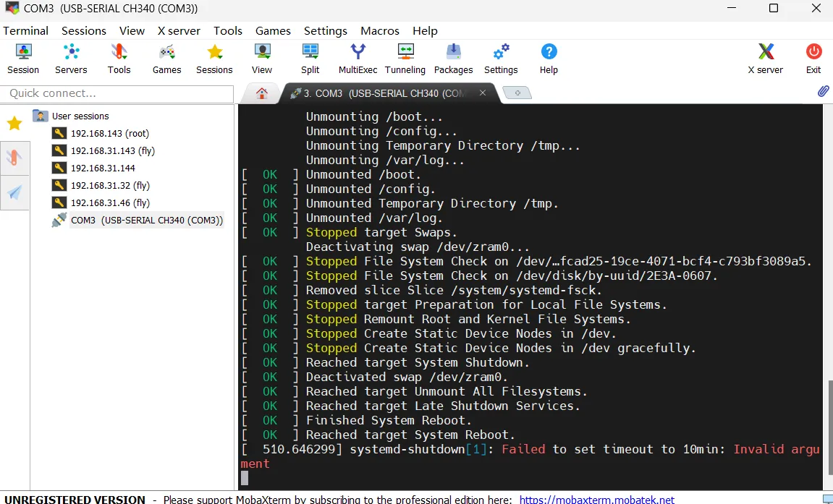833x504 pixels.
Task: Open a new tab button
Action: (517, 93)
